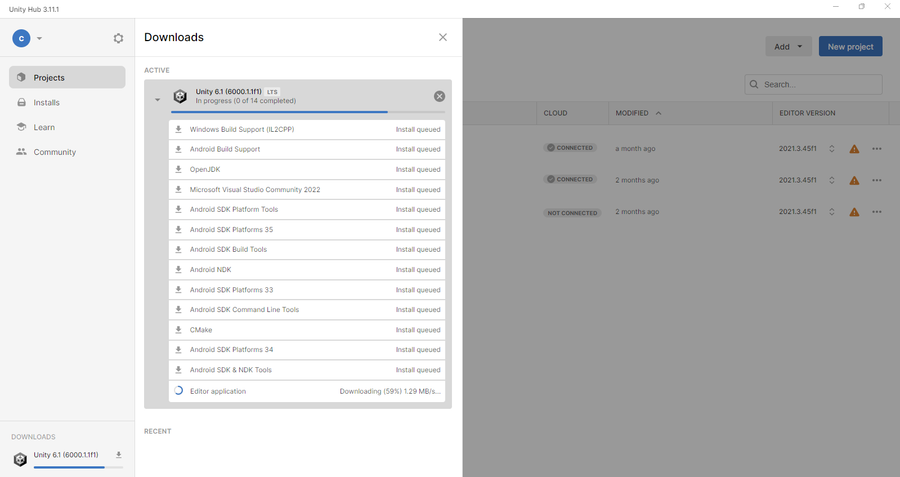Click the EDITOR VERSION column header
Screen dimensions: 900x477
click(807, 113)
